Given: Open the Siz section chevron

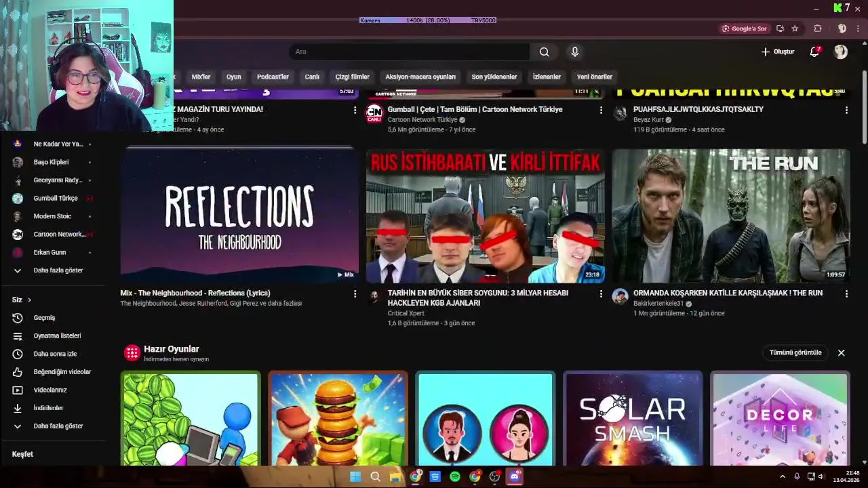Looking at the screenshot, I should click(x=29, y=300).
